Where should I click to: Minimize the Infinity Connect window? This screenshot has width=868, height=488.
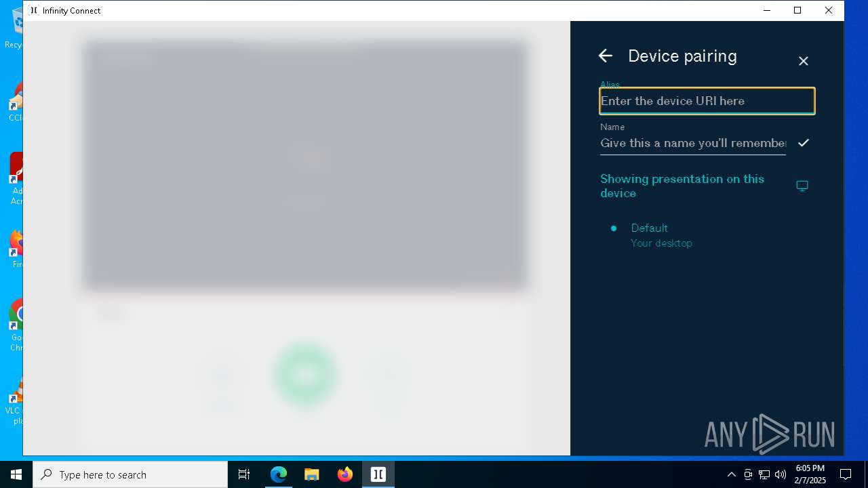click(x=767, y=10)
